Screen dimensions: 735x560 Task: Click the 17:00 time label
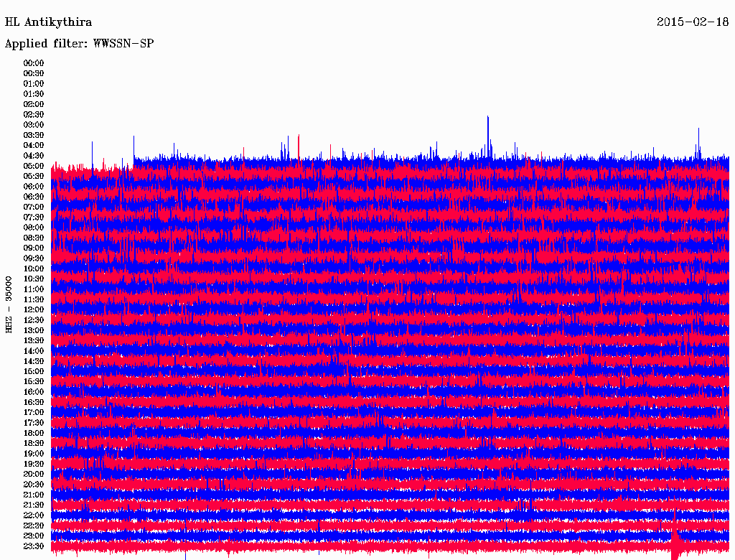(x=34, y=412)
